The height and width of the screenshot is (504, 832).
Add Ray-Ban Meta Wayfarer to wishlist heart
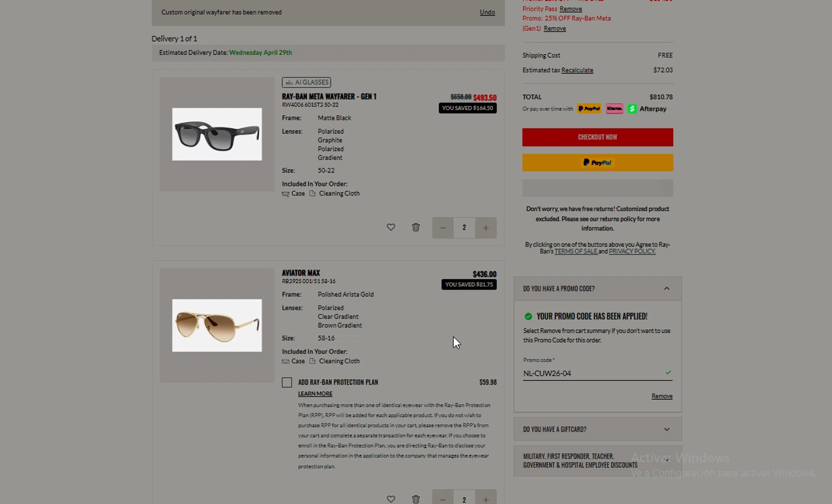pos(391,227)
